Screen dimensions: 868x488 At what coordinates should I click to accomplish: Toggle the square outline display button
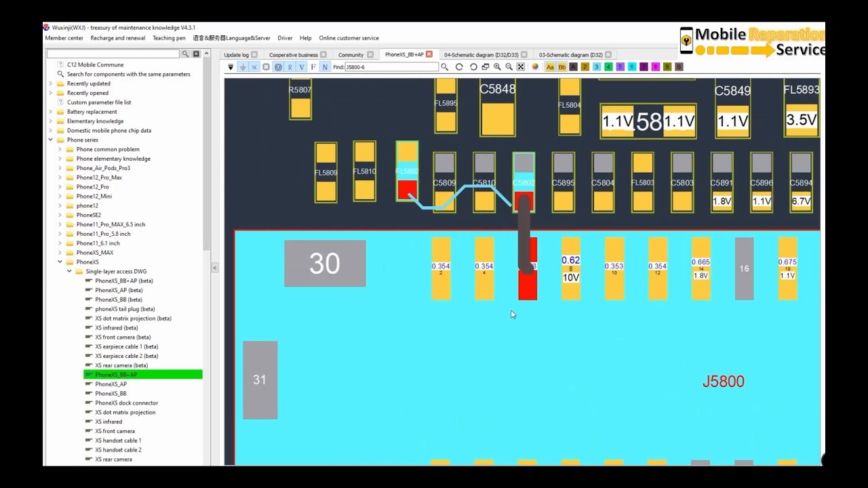point(266,67)
